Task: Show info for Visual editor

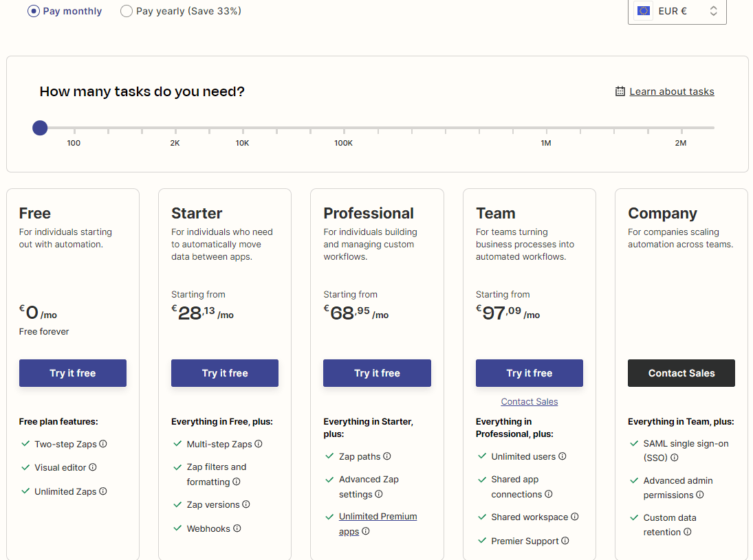Action: (93, 467)
